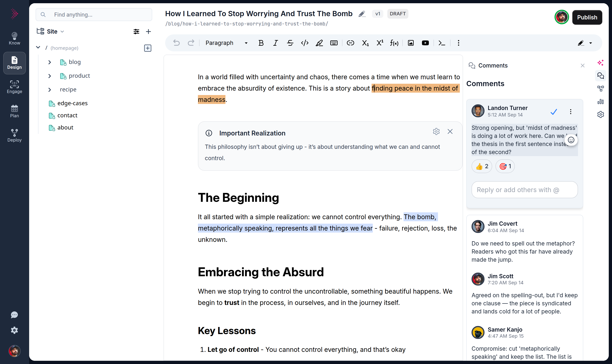Toggle the comments panel icon

coord(600,76)
